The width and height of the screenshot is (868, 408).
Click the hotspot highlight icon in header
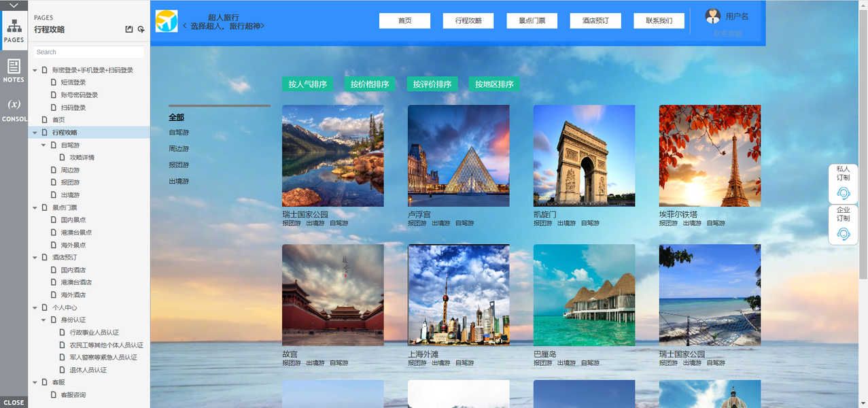tap(141, 29)
